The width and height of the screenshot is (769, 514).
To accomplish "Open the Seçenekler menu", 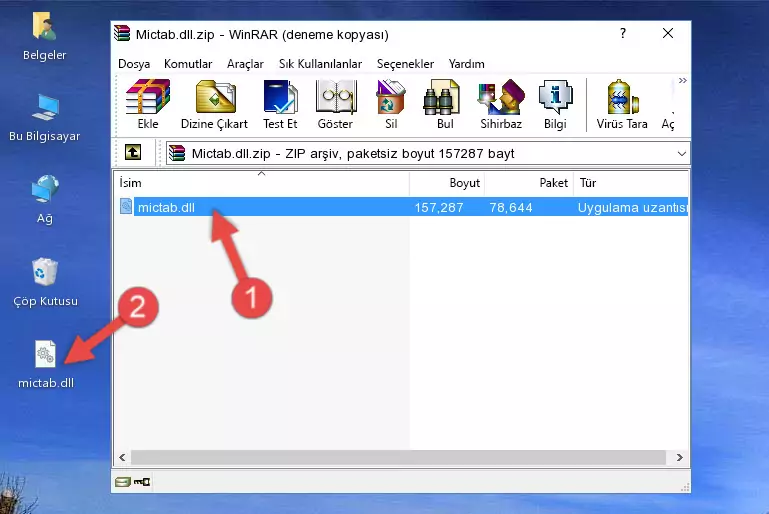I will 405,64.
